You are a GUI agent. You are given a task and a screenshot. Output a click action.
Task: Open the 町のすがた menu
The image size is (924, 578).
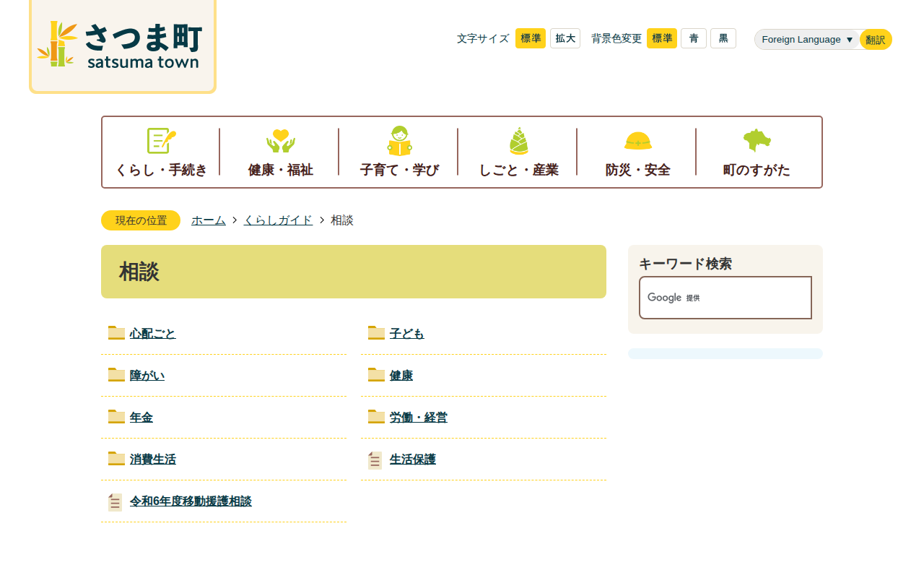click(757, 152)
